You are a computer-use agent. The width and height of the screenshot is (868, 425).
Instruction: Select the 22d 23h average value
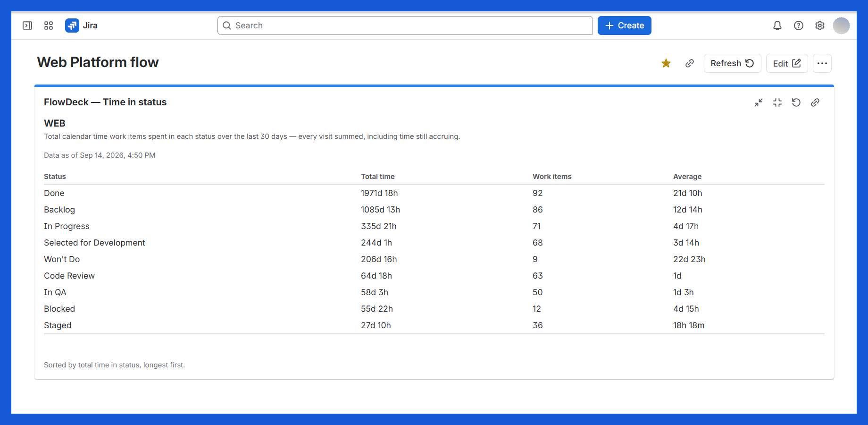click(689, 259)
